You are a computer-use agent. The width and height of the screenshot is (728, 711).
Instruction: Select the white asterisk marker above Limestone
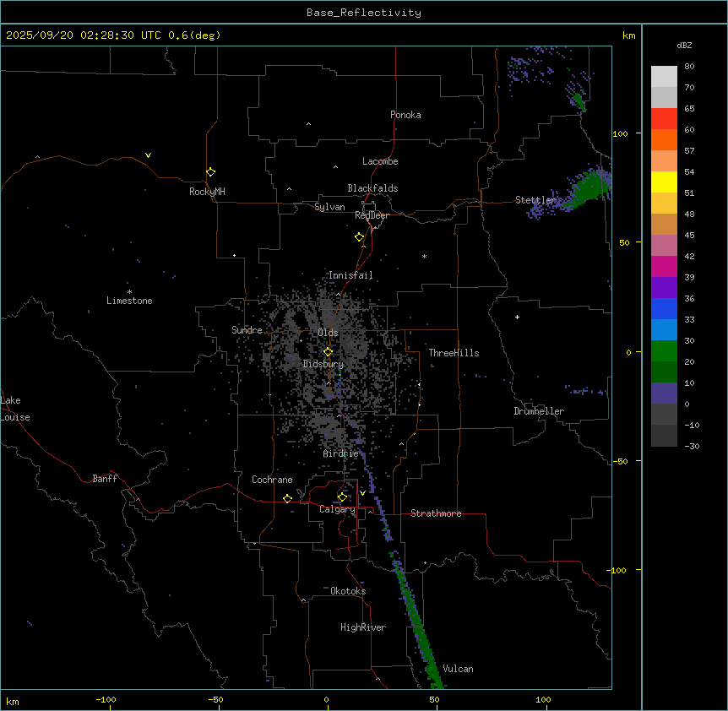(129, 291)
